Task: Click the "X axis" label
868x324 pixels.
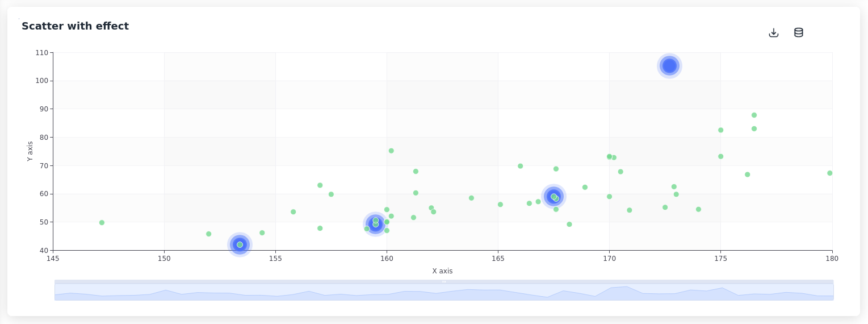Action: point(442,271)
